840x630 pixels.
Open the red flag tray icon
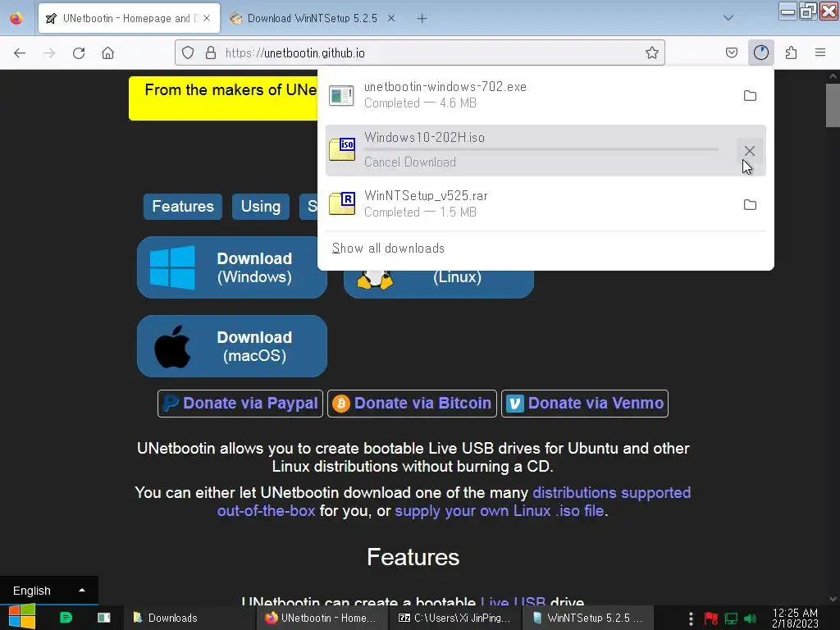(x=711, y=619)
